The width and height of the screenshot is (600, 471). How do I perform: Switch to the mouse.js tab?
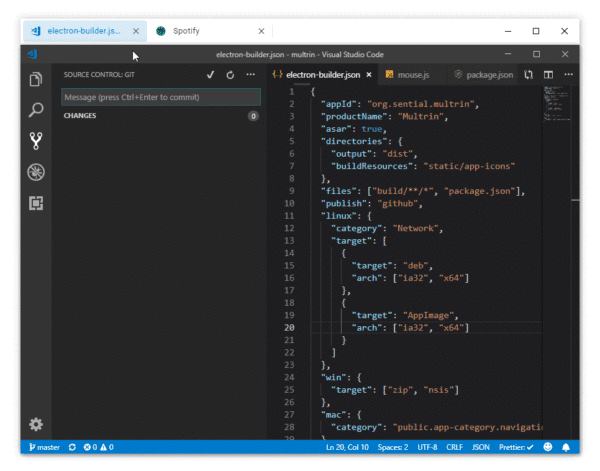click(x=412, y=75)
